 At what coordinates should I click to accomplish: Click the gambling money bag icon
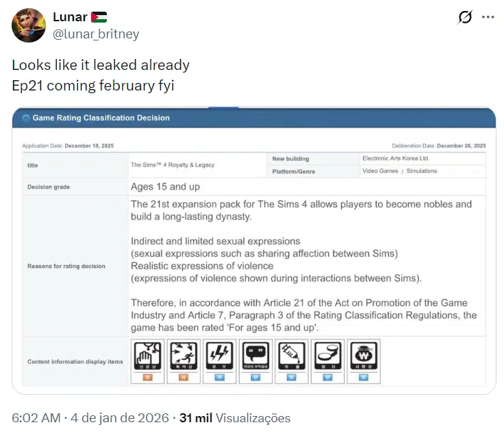pos(363,357)
